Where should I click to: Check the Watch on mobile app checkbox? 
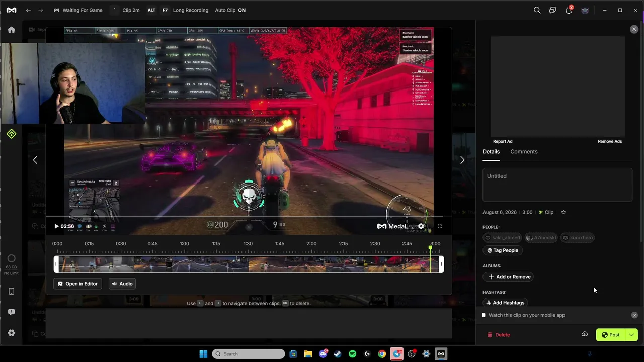pos(484,315)
